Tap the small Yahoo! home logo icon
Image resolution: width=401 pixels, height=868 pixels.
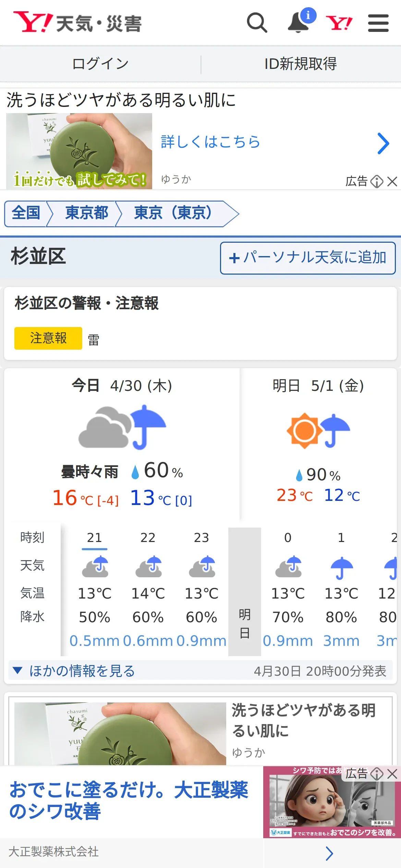click(339, 23)
